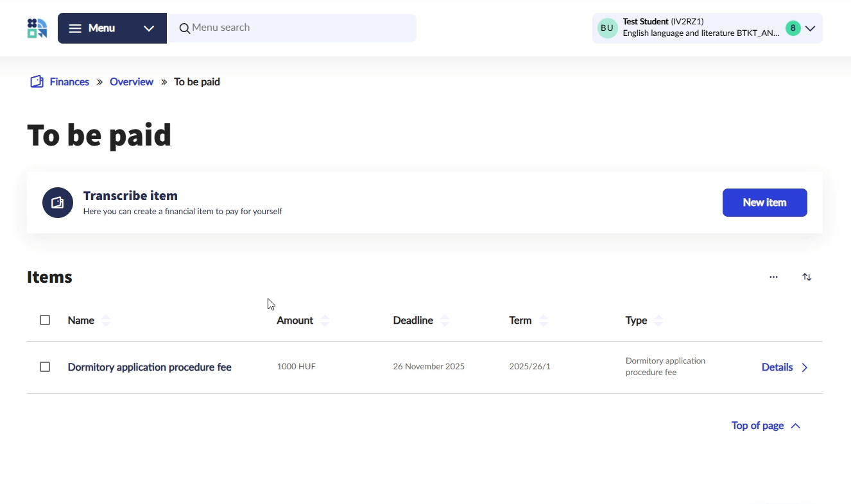The image size is (851, 504).
Task: Click inside the Menu search field
Action: (x=295, y=28)
